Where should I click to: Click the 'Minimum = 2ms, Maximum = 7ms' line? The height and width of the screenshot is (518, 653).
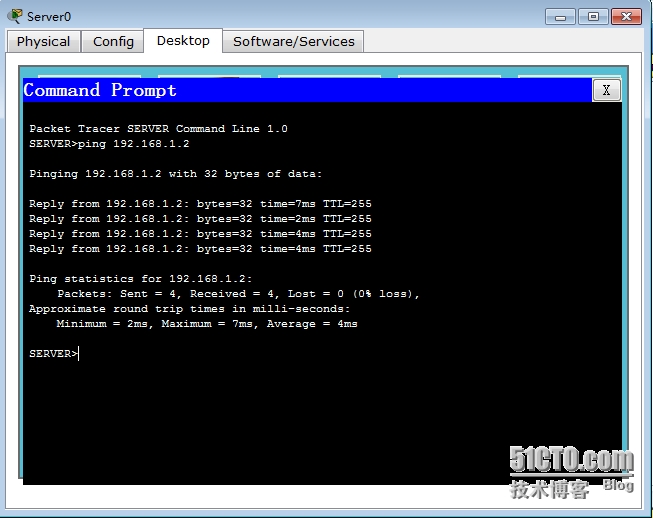pyautogui.click(x=207, y=324)
